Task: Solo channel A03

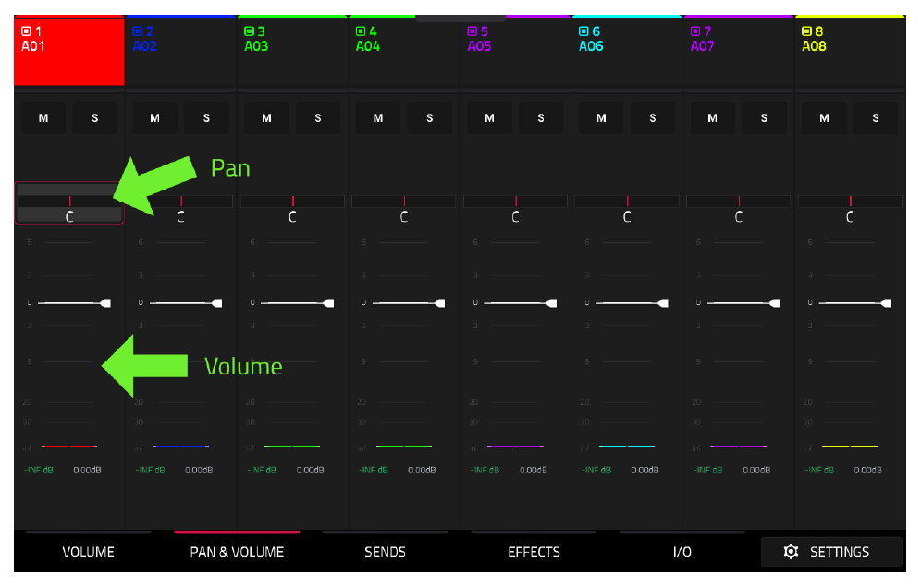Action: point(318,118)
